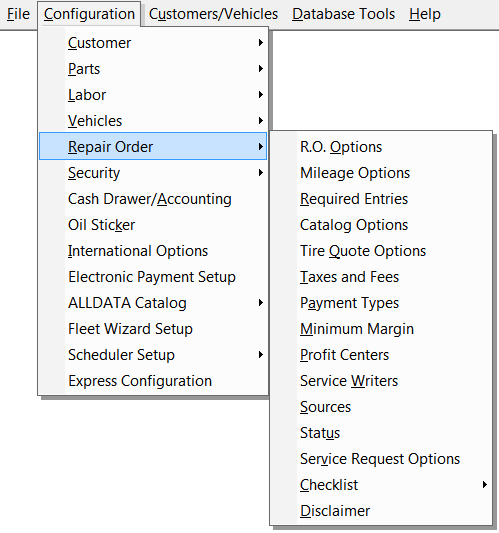
Task: Expand the Parts submenu
Action: click(153, 69)
